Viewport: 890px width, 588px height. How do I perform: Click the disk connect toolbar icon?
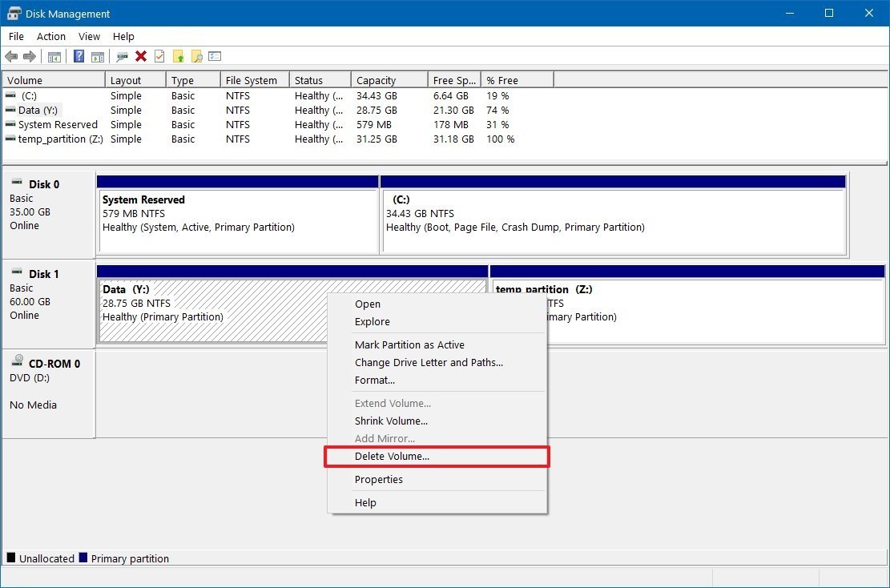coord(122,56)
